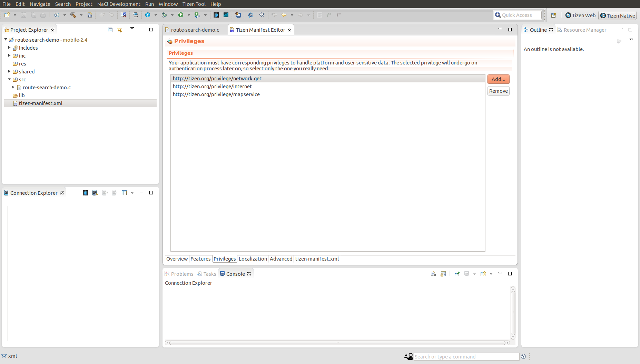Click the Emulator Manager icon in Connection Explorer
640x364 pixels.
pyautogui.click(x=86, y=193)
